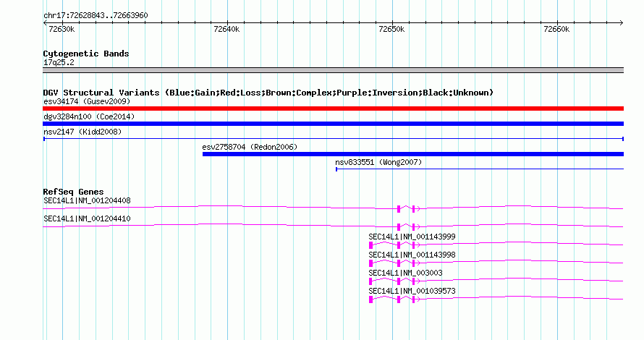Open the nsv2147 (Kidd2008) label
The width and height of the screenshot is (644, 340).
click(82, 132)
